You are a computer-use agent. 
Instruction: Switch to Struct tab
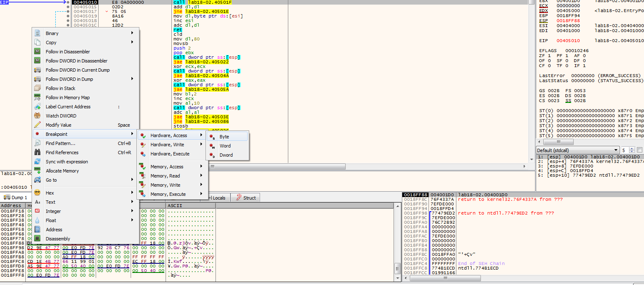click(245, 198)
